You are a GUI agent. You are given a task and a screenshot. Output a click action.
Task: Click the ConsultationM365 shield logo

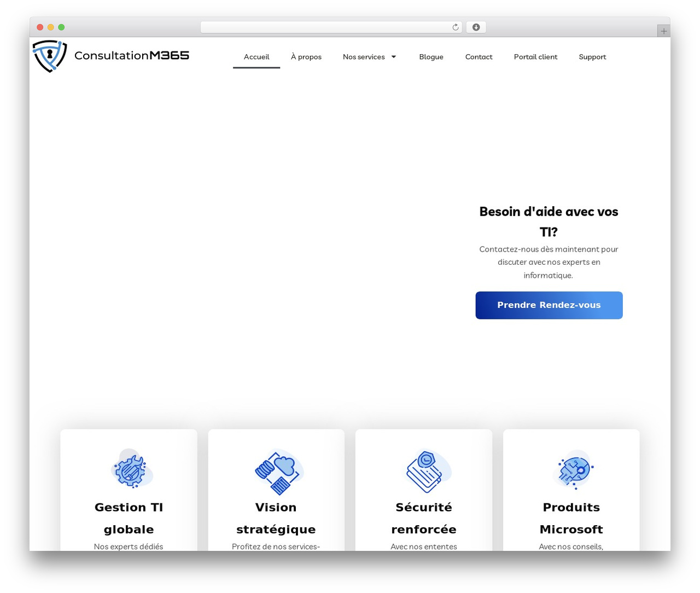point(50,56)
